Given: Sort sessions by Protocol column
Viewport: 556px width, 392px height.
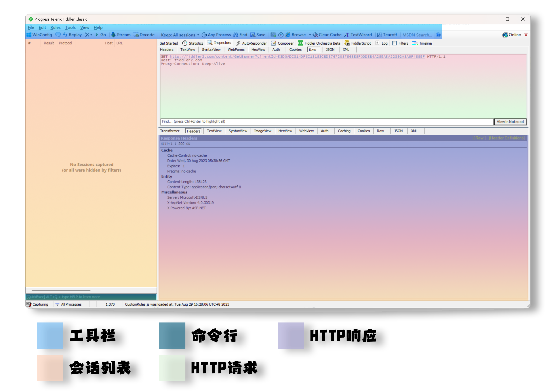Looking at the screenshot, I should (65, 43).
